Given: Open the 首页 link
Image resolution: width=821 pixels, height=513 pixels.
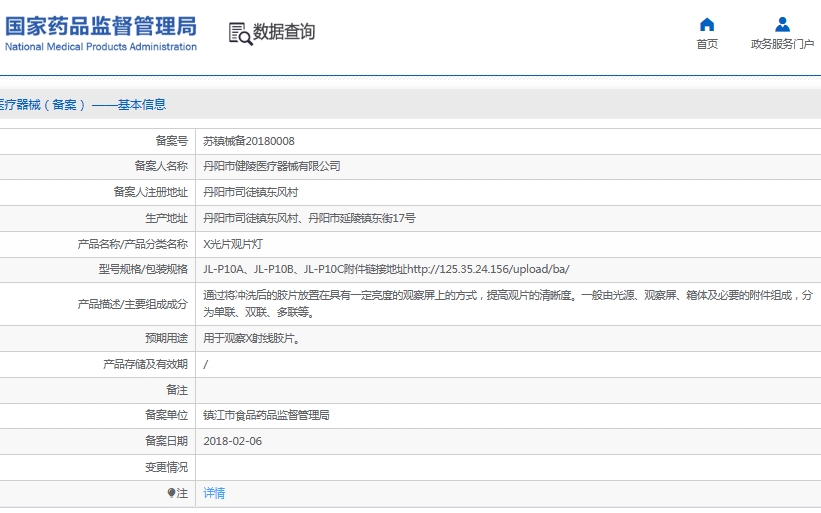Looking at the screenshot, I should [707, 44].
